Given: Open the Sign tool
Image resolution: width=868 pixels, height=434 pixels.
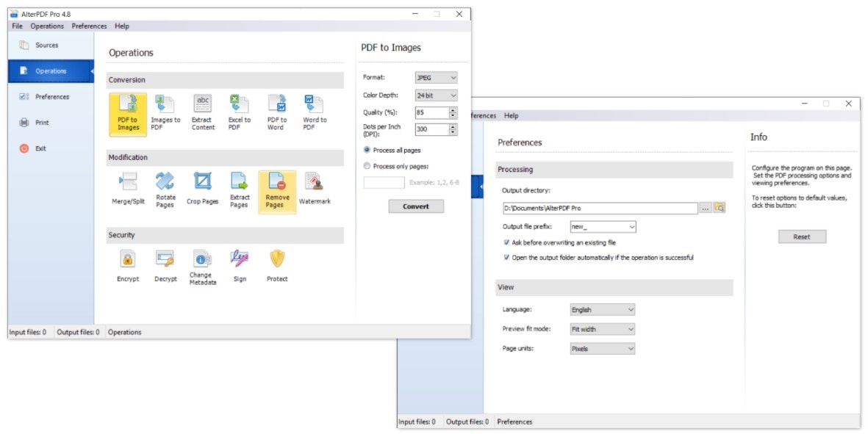Looking at the screenshot, I should coord(240,267).
